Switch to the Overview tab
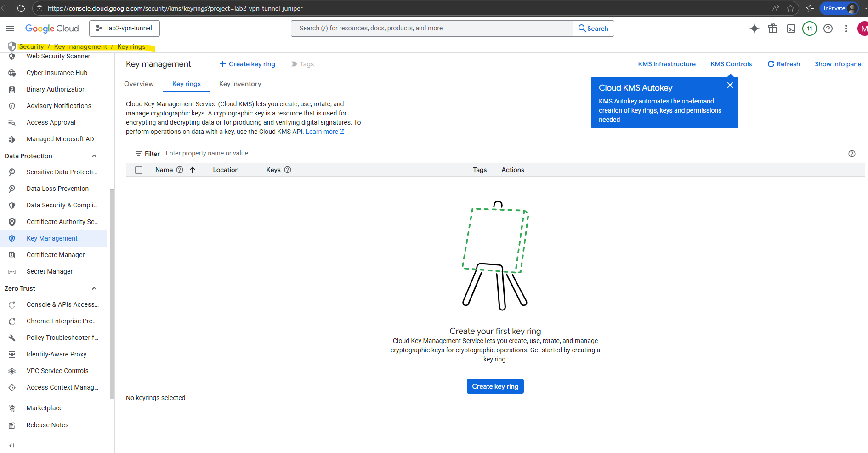Image resolution: width=868 pixels, height=453 pixels. 139,84
